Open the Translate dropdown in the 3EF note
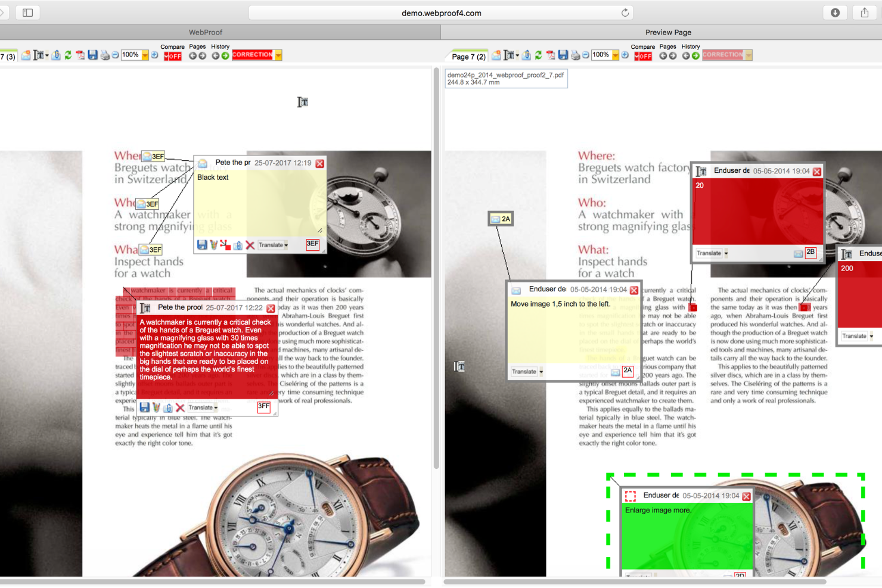The image size is (882, 588). pos(272,245)
